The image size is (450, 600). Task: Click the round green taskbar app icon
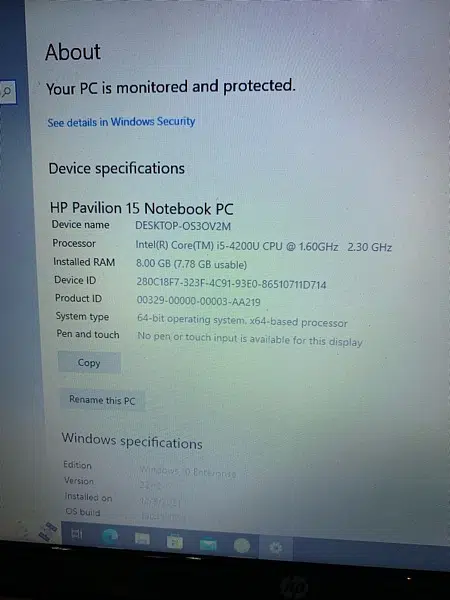(241, 546)
